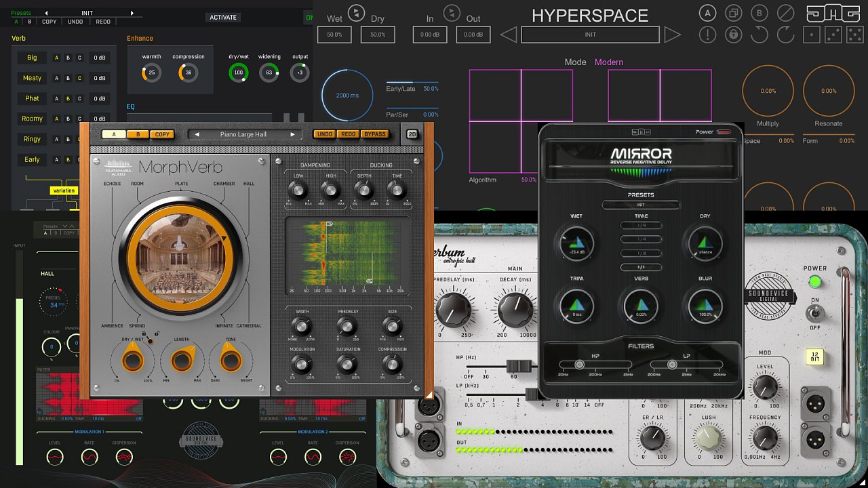Toggle the 12 BIT button on Verbum
The image size is (868, 488).
816,357
